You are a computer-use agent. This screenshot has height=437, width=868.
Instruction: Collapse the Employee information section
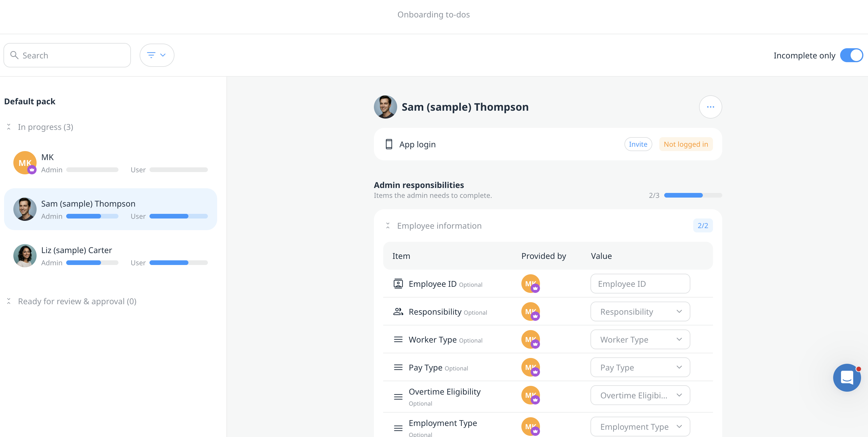388,225
